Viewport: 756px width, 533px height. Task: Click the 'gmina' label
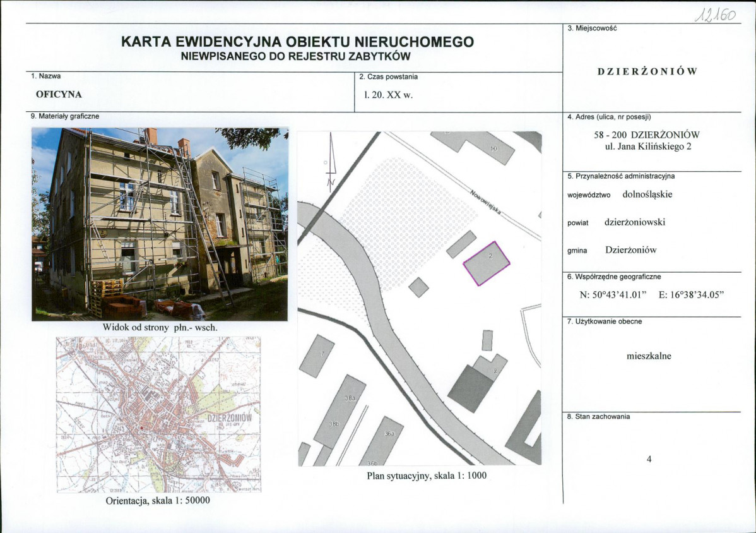577,251
